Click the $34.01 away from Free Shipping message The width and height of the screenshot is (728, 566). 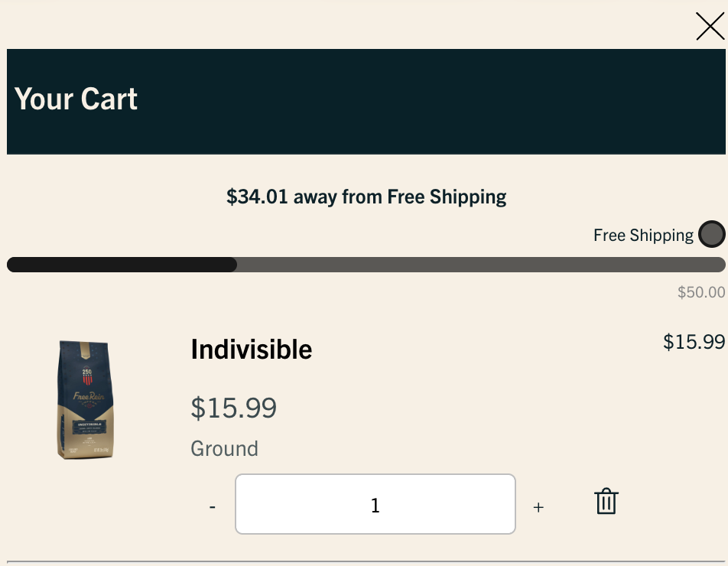366,197
